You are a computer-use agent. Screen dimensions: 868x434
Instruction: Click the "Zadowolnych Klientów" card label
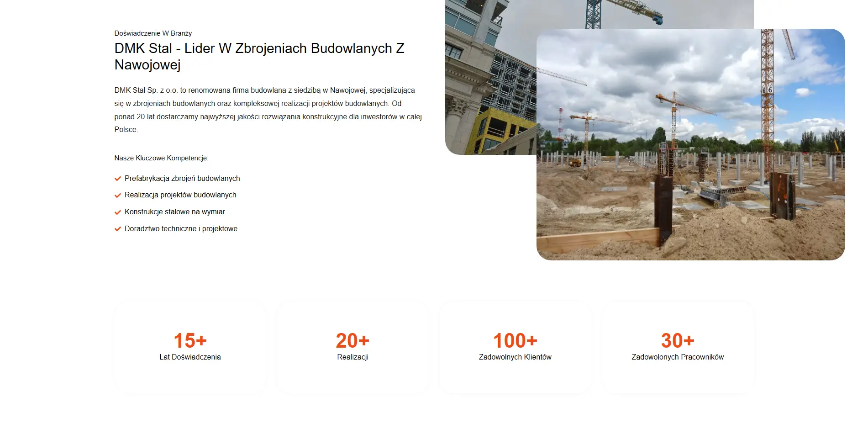tap(515, 357)
